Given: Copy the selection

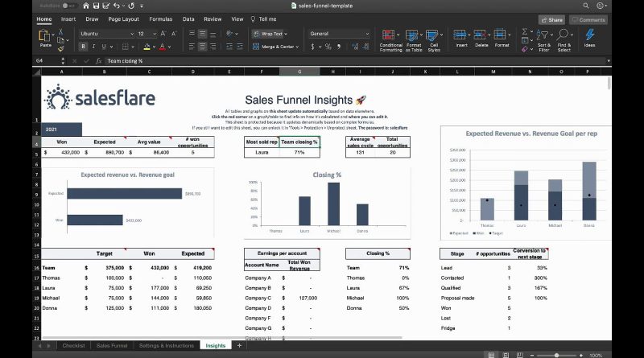Looking at the screenshot, I should pos(61,40).
